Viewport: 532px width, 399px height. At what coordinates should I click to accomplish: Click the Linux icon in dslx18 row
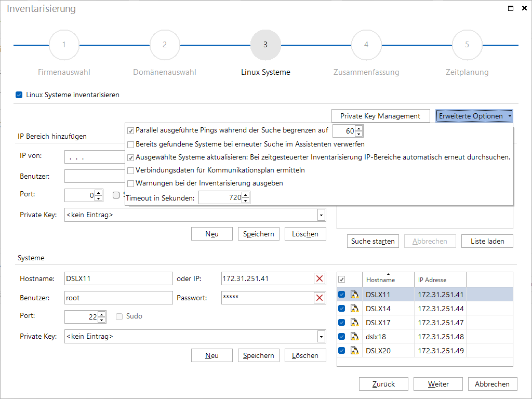click(354, 337)
